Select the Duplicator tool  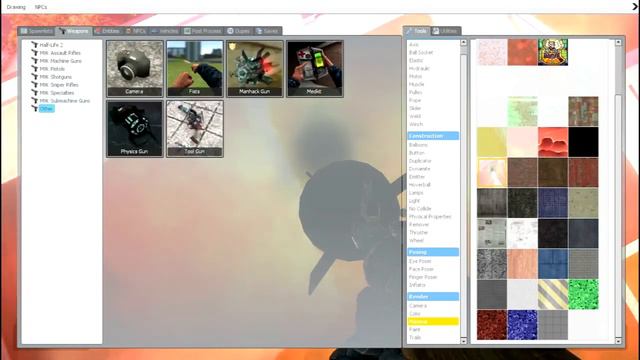[x=420, y=161]
